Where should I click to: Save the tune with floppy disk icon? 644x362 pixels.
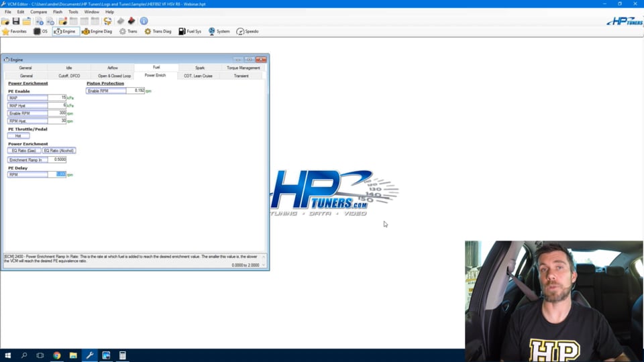tap(16, 21)
